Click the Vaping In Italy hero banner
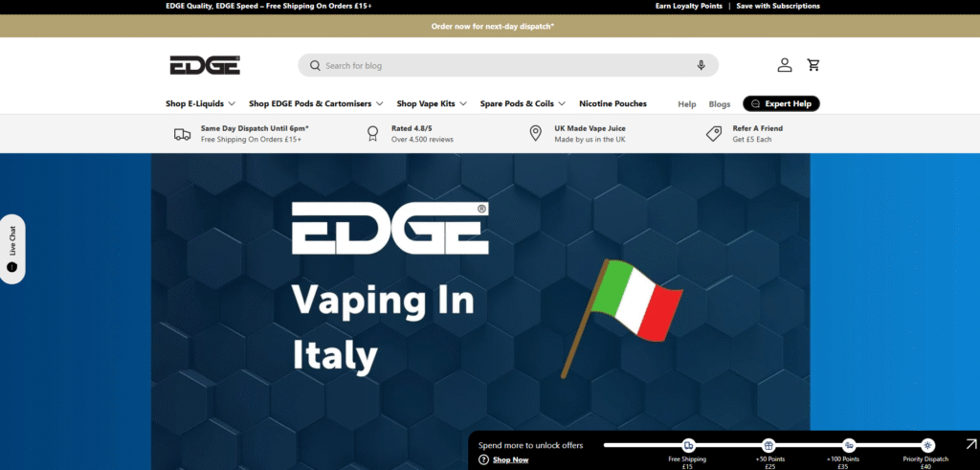This screenshot has height=470, width=980. coord(480,311)
